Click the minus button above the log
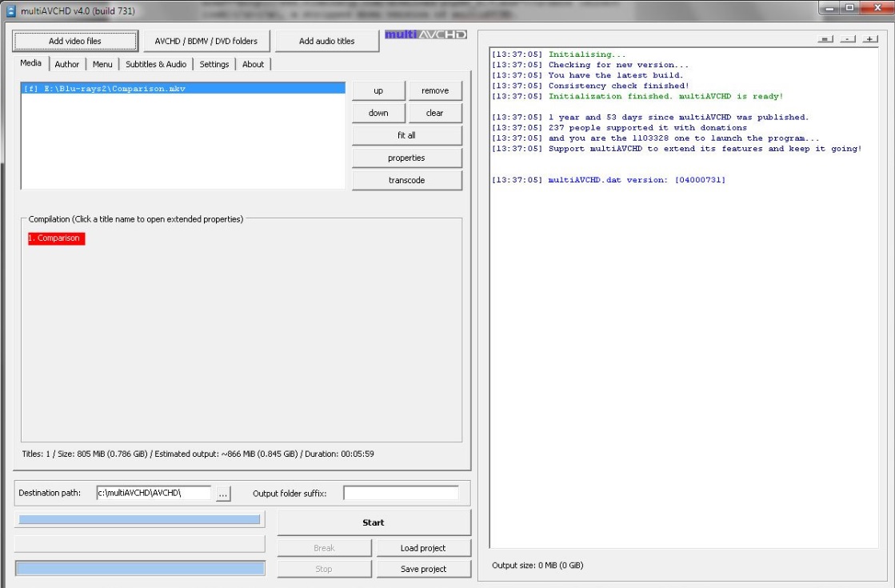Viewport: 895px width, 588px height. click(x=848, y=39)
